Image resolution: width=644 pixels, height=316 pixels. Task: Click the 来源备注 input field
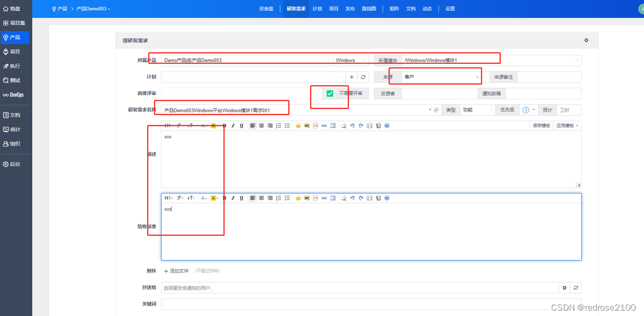549,77
